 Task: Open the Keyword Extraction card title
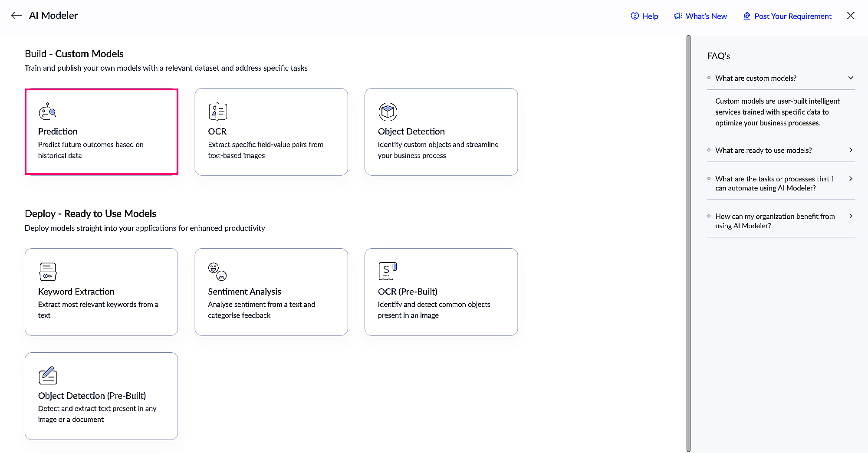point(76,292)
